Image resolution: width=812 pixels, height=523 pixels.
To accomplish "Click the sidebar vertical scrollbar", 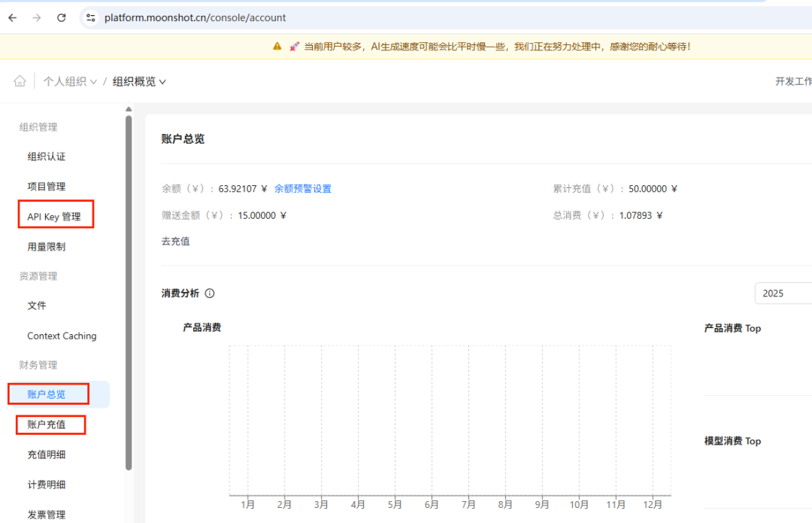I will (129, 293).
